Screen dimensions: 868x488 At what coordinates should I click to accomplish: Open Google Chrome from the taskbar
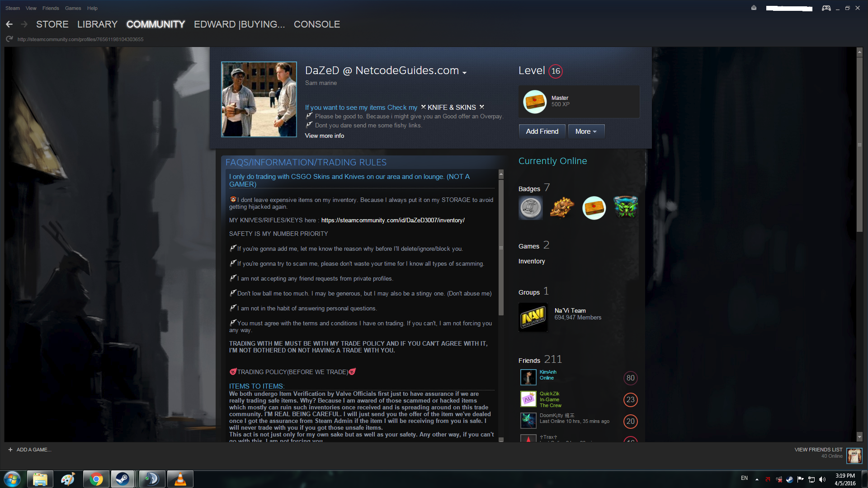tap(96, 479)
